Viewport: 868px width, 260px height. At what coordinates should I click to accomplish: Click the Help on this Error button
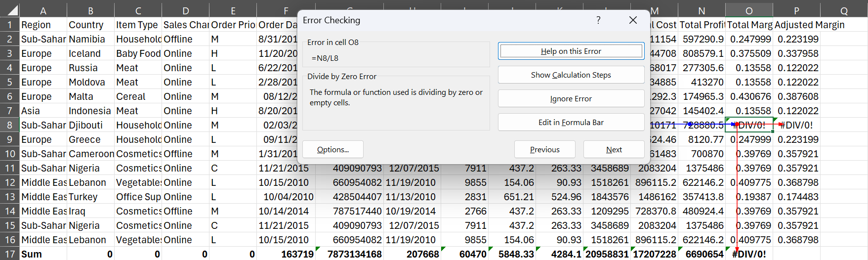tap(571, 51)
